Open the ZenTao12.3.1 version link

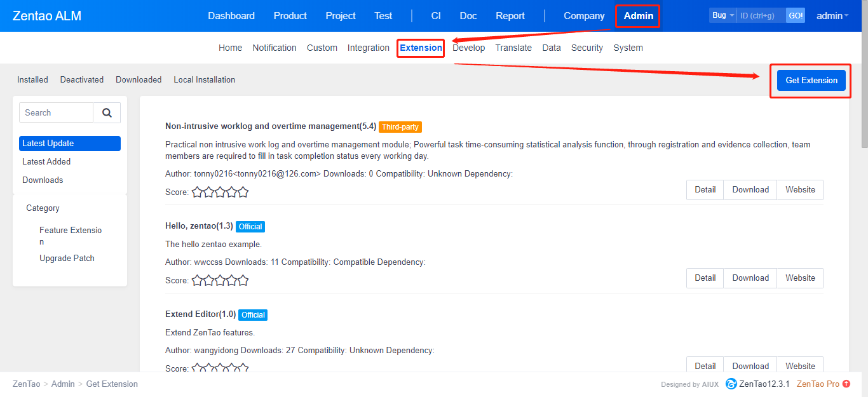pos(764,384)
